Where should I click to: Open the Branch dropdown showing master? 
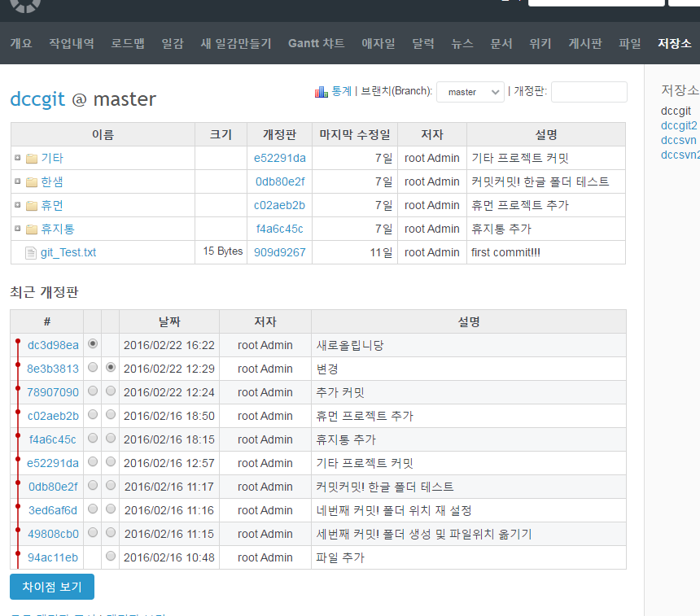coord(470,92)
